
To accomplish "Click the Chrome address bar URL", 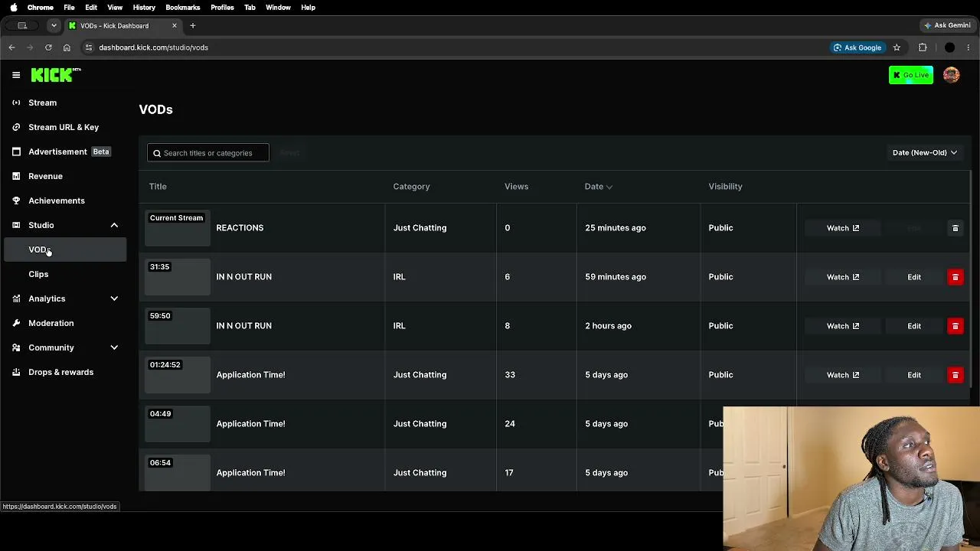I will click(x=153, y=47).
